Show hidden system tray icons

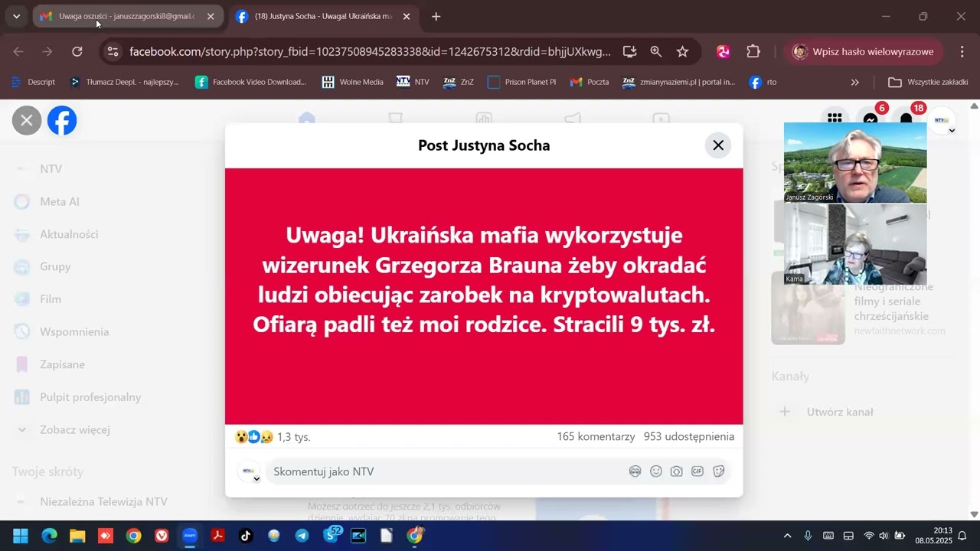point(787,536)
